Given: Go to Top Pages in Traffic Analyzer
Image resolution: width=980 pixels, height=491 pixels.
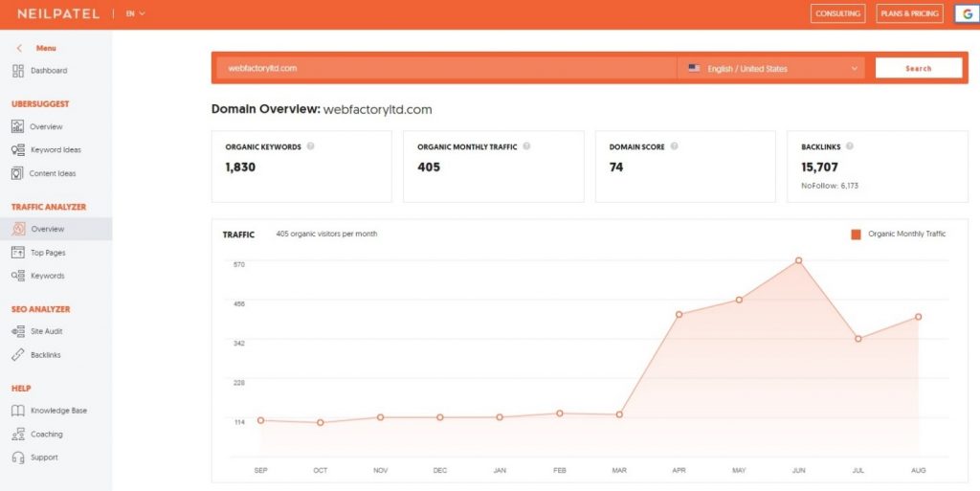Looking at the screenshot, I should pos(48,253).
